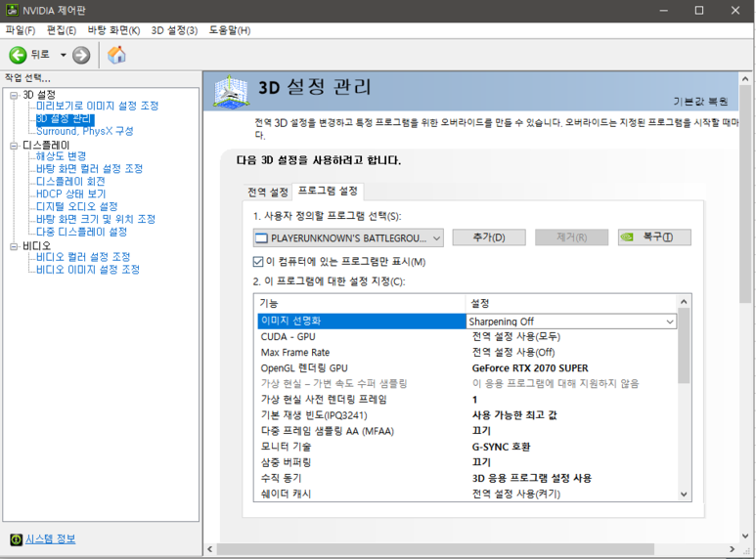Click the NVIDIA logo in title bar

(12, 10)
